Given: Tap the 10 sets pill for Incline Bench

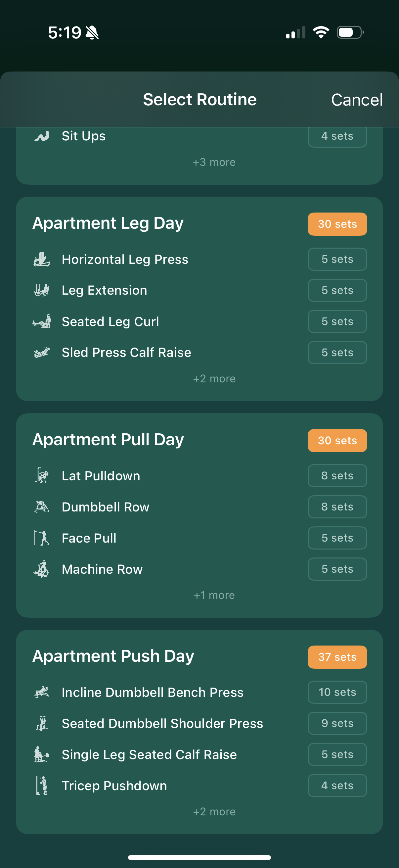Looking at the screenshot, I should pos(337,692).
